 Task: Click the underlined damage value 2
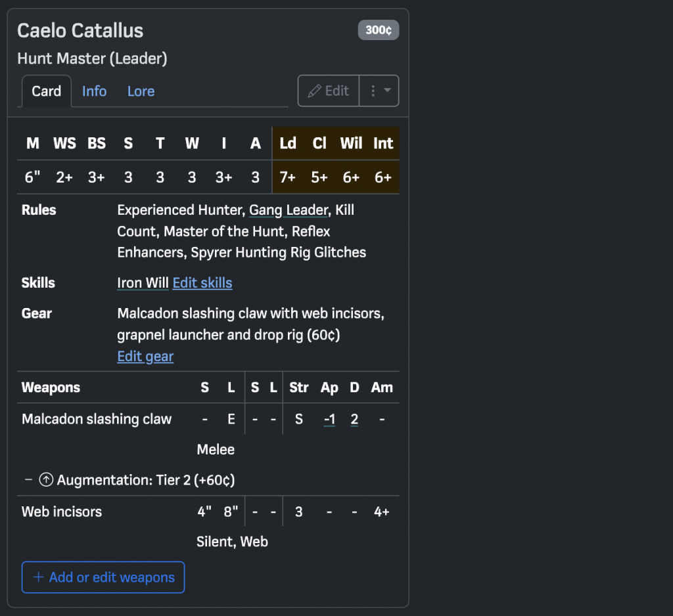point(354,419)
